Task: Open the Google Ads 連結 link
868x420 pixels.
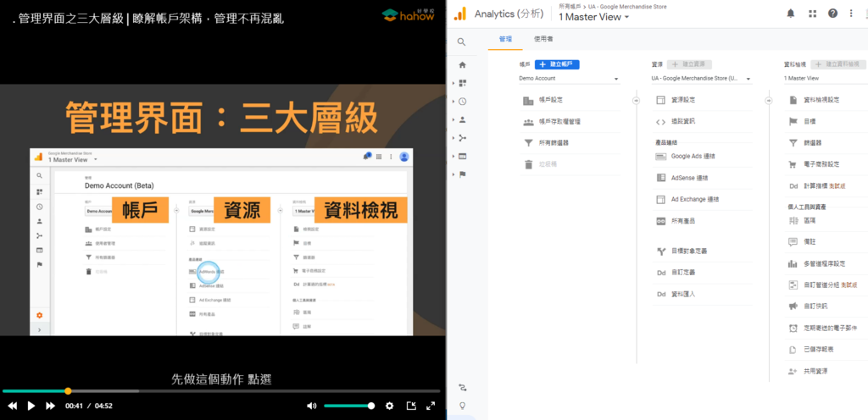Action: 693,157
